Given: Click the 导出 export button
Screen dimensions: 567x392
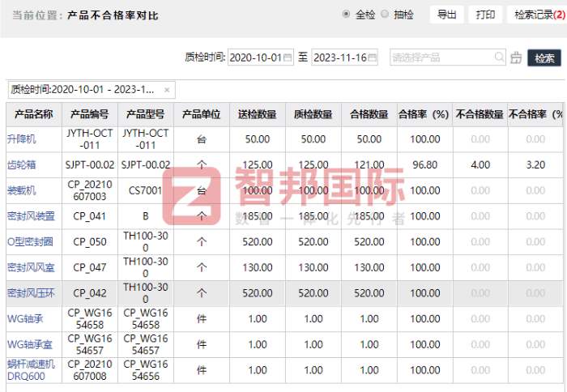Looking at the screenshot, I should [446, 15].
